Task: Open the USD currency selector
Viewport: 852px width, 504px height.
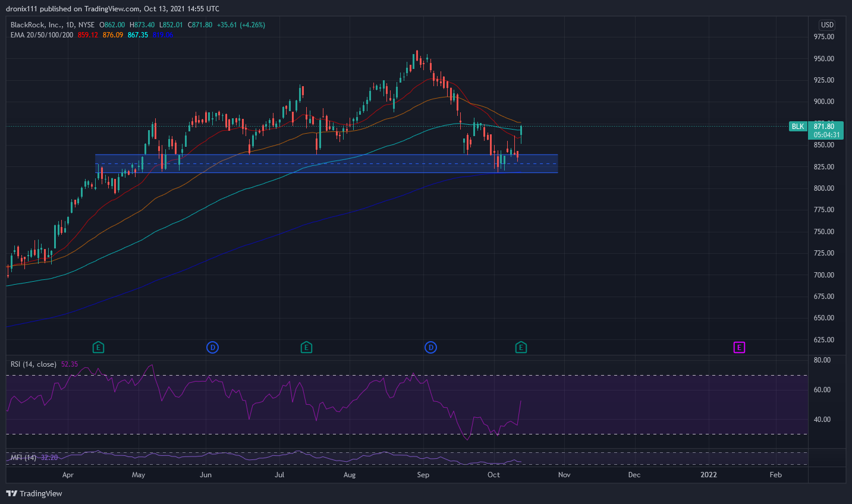Action: (827, 25)
